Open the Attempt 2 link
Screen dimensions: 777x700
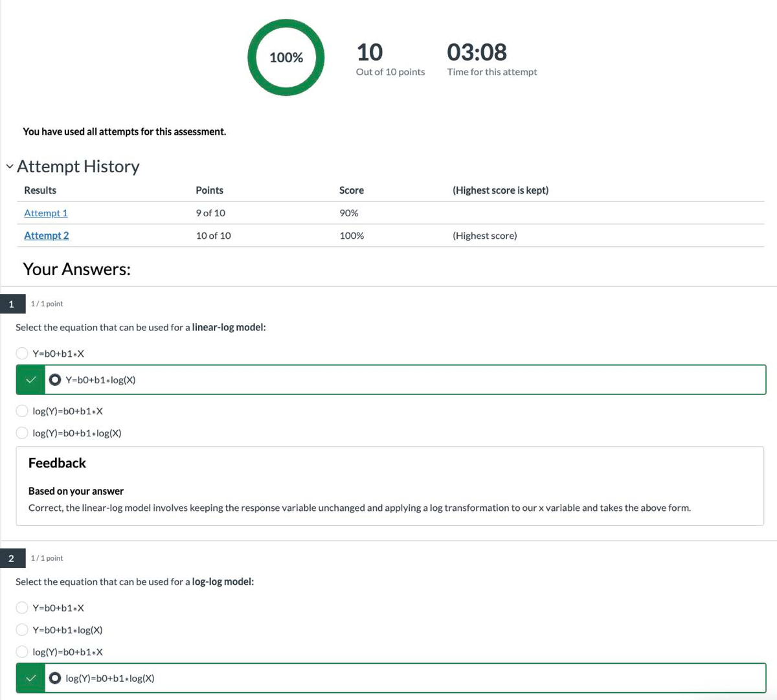[46, 236]
